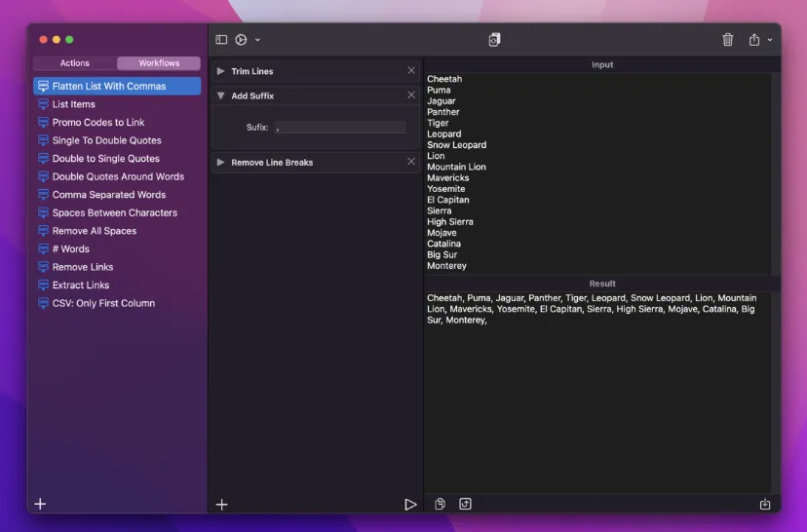Click the share icon in toolbar
The width and height of the screenshot is (807, 532).
[x=754, y=40]
